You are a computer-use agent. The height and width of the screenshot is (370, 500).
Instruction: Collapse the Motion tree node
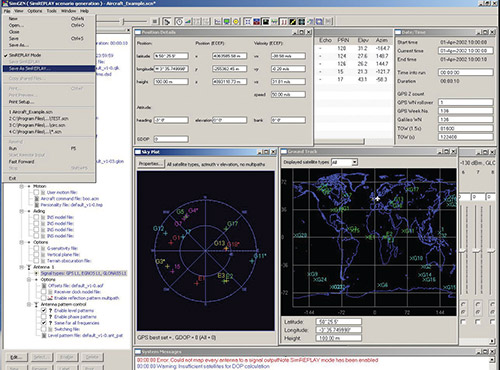(x=21, y=186)
